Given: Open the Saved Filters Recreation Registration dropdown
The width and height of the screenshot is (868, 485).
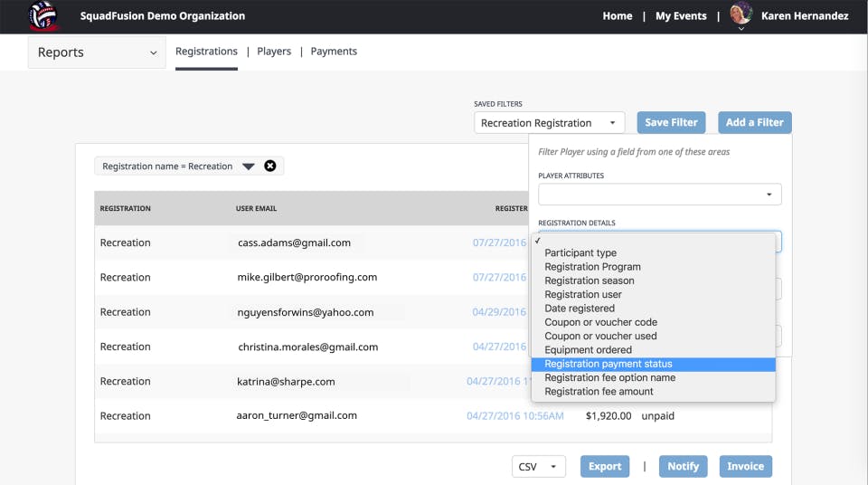Looking at the screenshot, I should click(x=549, y=123).
